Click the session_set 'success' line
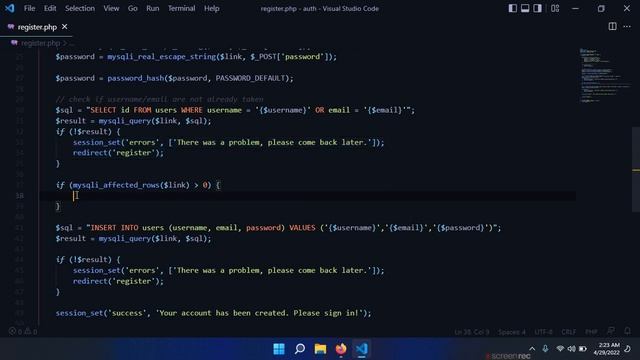 pyautogui.click(x=213, y=313)
